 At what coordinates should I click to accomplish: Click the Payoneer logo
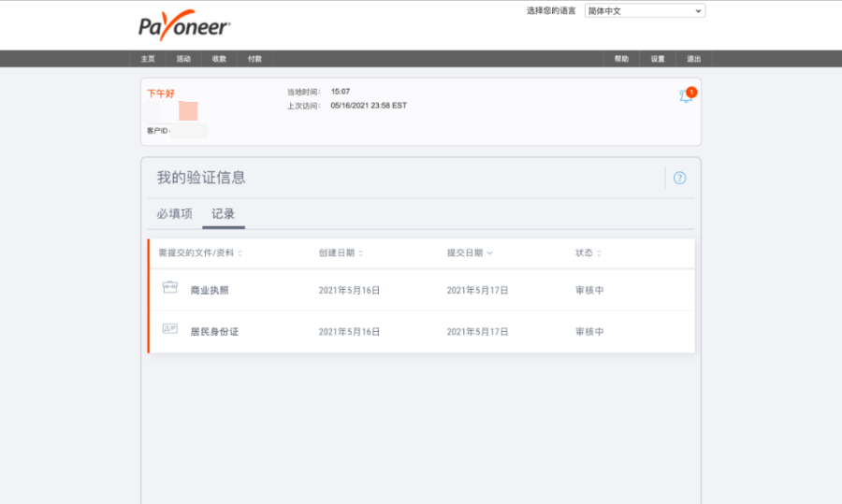pos(184,26)
